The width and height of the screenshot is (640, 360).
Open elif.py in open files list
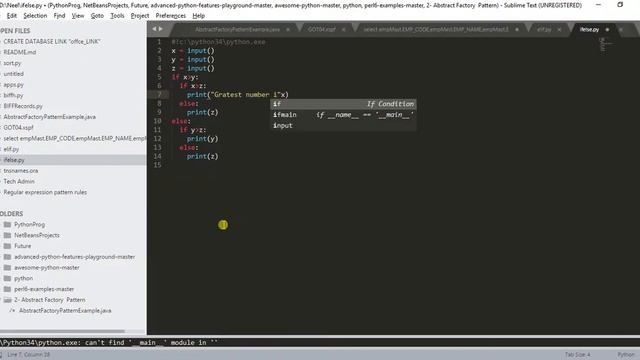coord(11,149)
